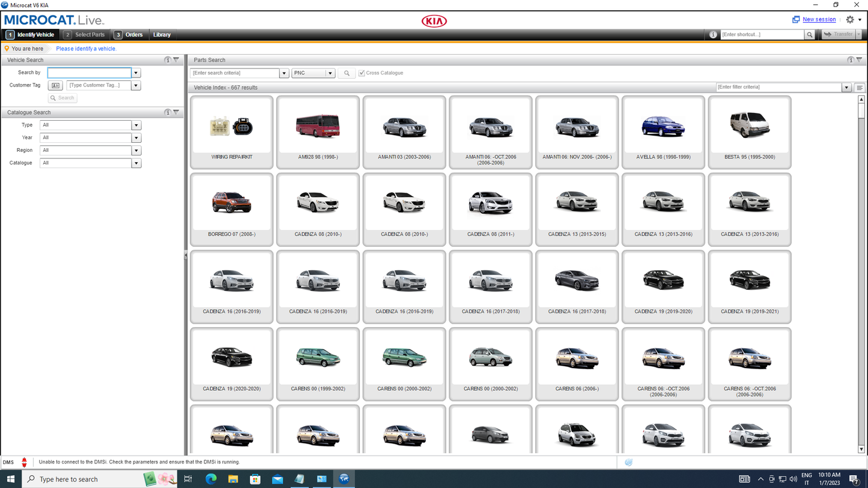
Task: Open the Year dropdown in Catalogue Search
Action: coord(136,138)
